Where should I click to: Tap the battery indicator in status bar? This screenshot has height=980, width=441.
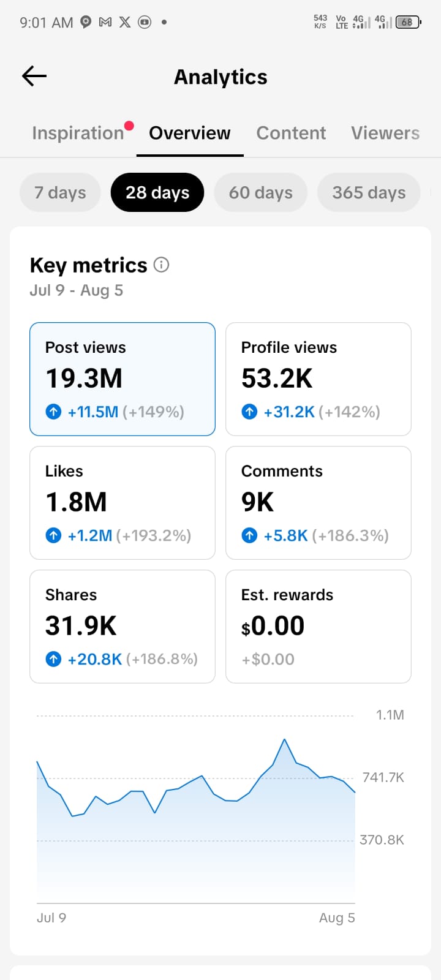click(408, 22)
